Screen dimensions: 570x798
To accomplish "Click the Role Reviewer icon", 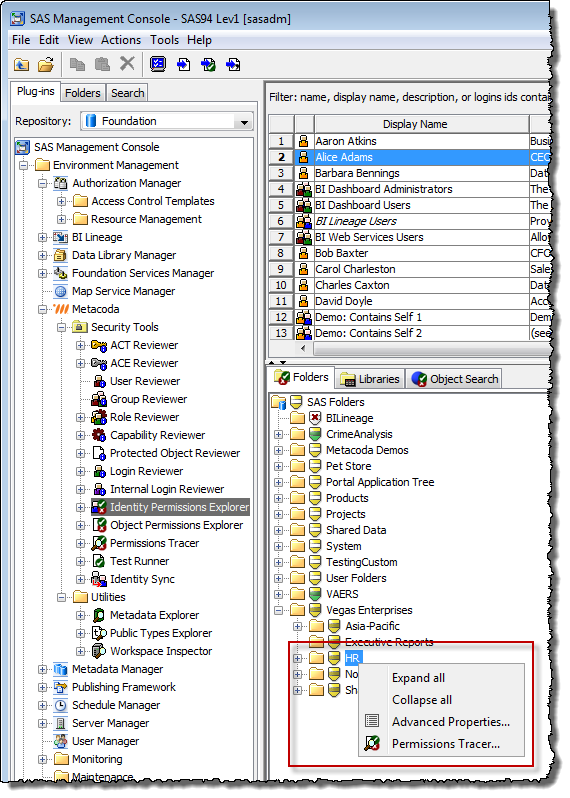I will coord(99,417).
